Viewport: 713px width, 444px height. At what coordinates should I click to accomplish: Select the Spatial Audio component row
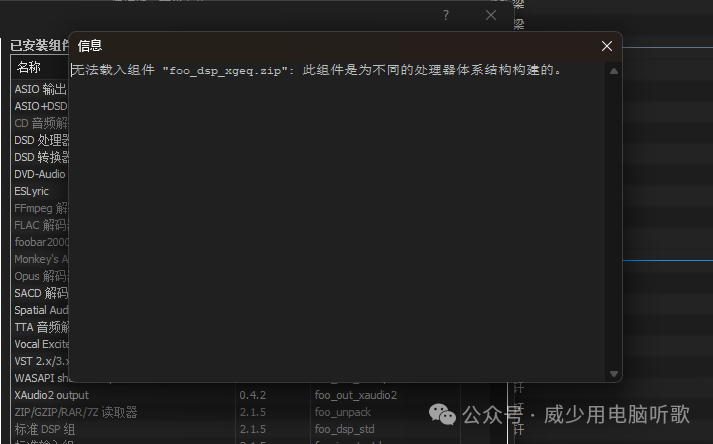[40, 310]
